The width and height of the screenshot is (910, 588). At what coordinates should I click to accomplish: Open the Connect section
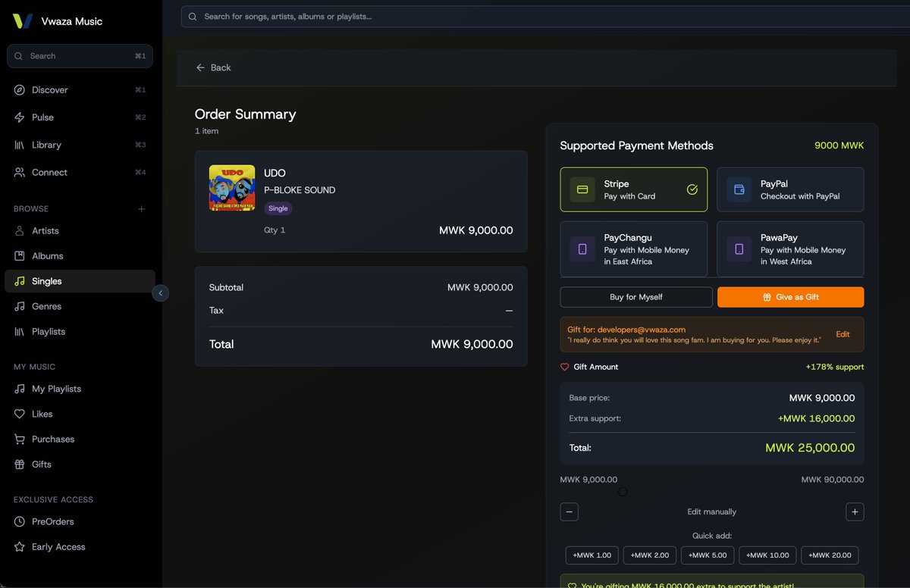pyautogui.click(x=49, y=172)
